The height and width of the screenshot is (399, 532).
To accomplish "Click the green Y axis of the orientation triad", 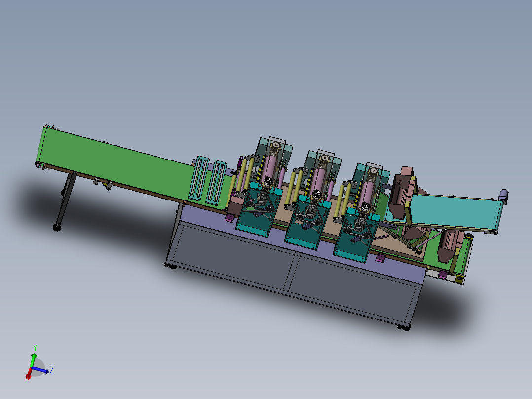I will pos(33,359).
